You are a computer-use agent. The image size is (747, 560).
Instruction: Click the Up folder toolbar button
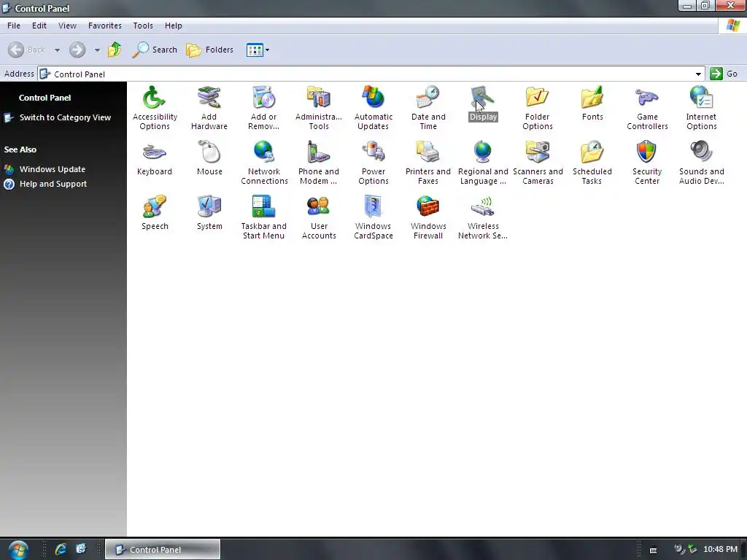pos(115,50)
